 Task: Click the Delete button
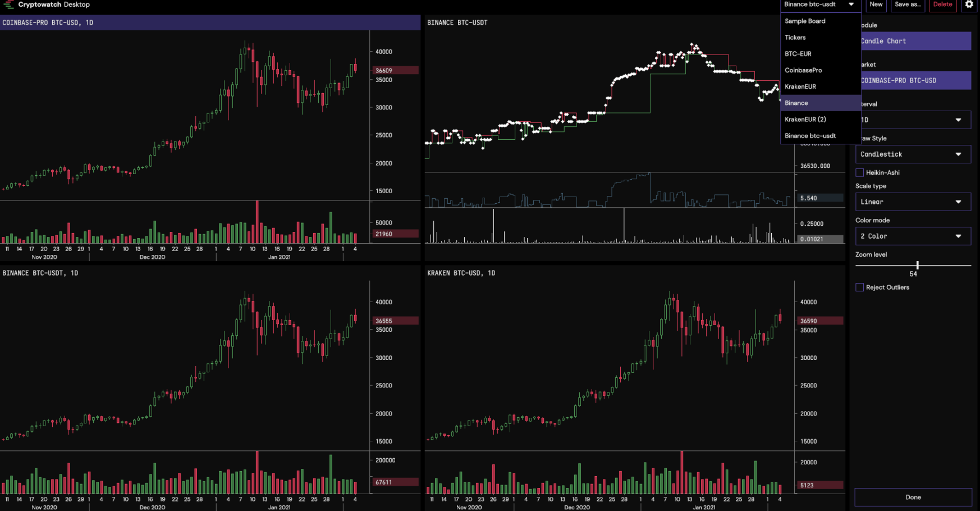(943, 4)
